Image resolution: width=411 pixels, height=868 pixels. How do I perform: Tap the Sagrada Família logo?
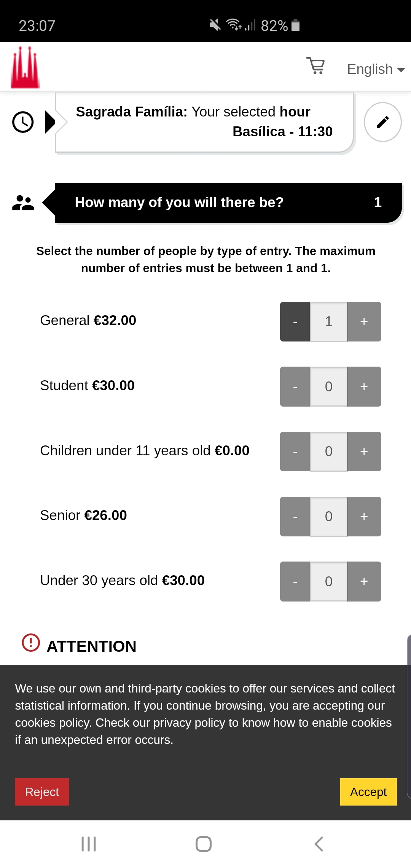click(25, 67)
